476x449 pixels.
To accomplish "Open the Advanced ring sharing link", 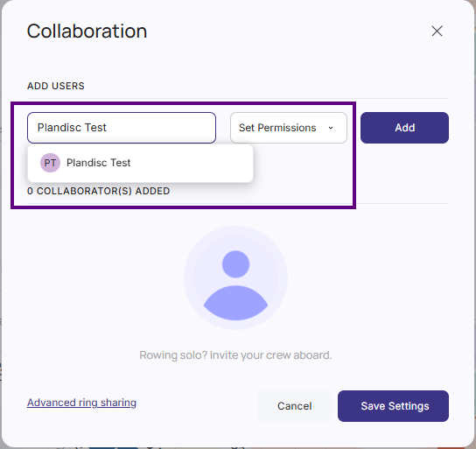I will pyautogui.click(x=81, y=403).
